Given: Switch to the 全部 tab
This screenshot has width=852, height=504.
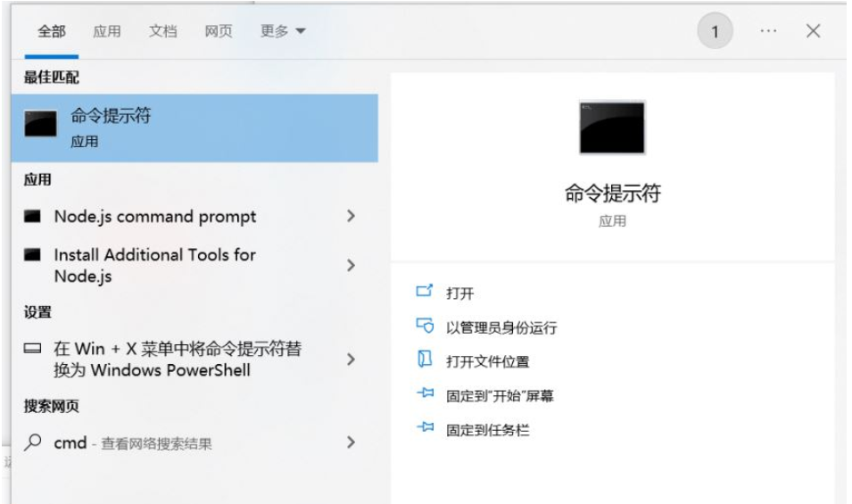Looking at the screenshot, I should point(52,31).
